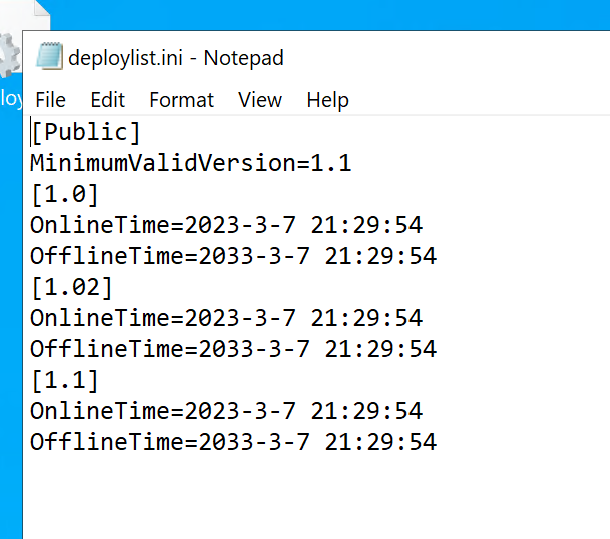Open the View menu

[x=260, y=100]
